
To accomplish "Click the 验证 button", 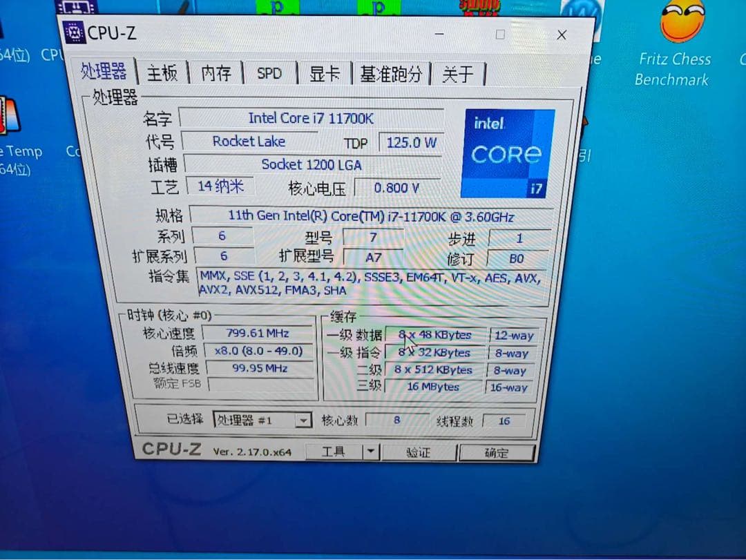I will pyautogui.click(x=418, y=452).
